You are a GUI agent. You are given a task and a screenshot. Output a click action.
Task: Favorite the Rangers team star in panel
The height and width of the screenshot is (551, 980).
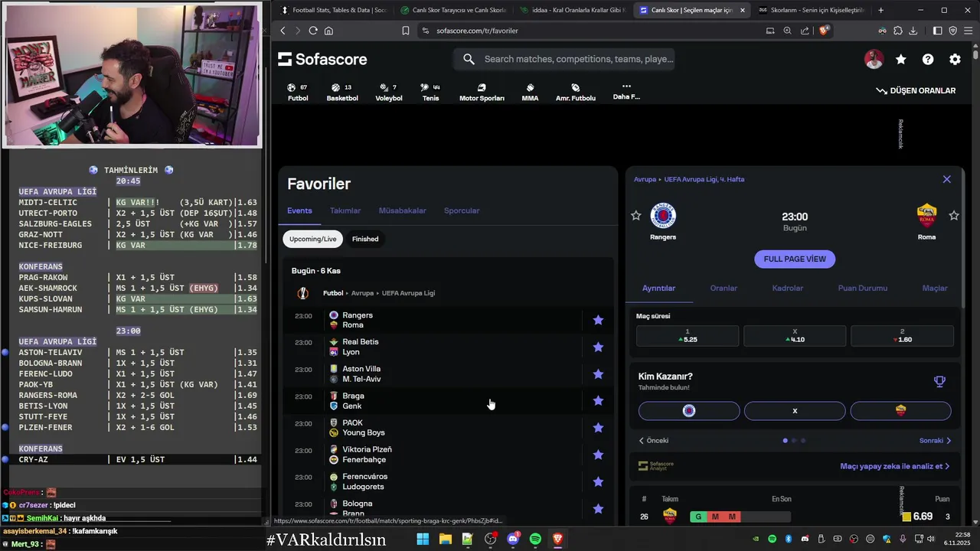coord(635,216)
